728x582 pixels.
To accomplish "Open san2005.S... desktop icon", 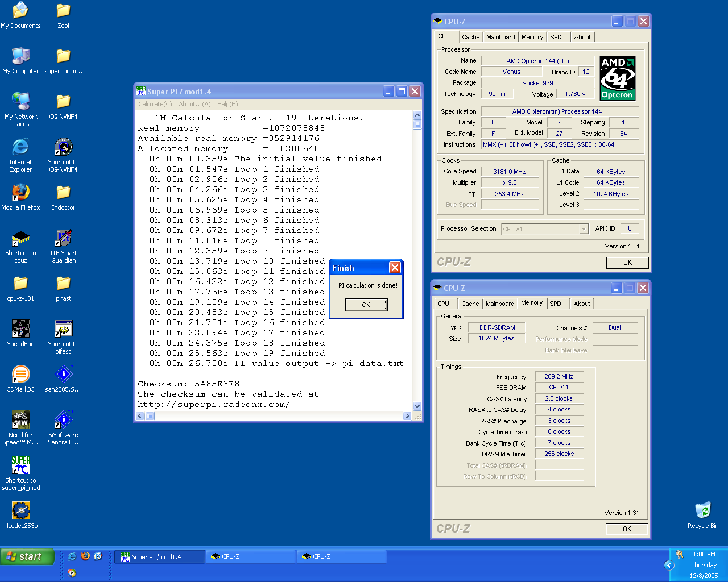I will coord(63,379).
